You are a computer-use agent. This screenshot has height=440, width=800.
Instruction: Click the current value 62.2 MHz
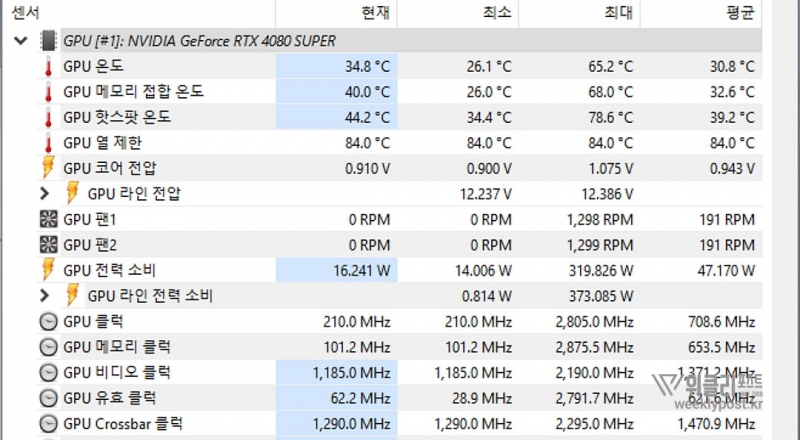click(x=360, y=398)
